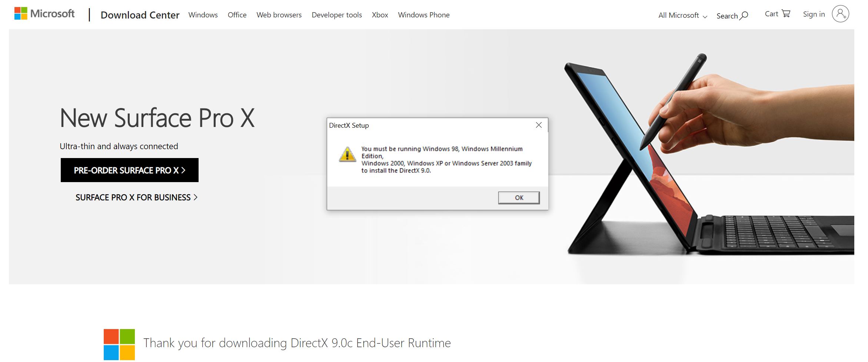Click the Sign in user avatar icon
868x362 pixels.
(x=840, y=14)
